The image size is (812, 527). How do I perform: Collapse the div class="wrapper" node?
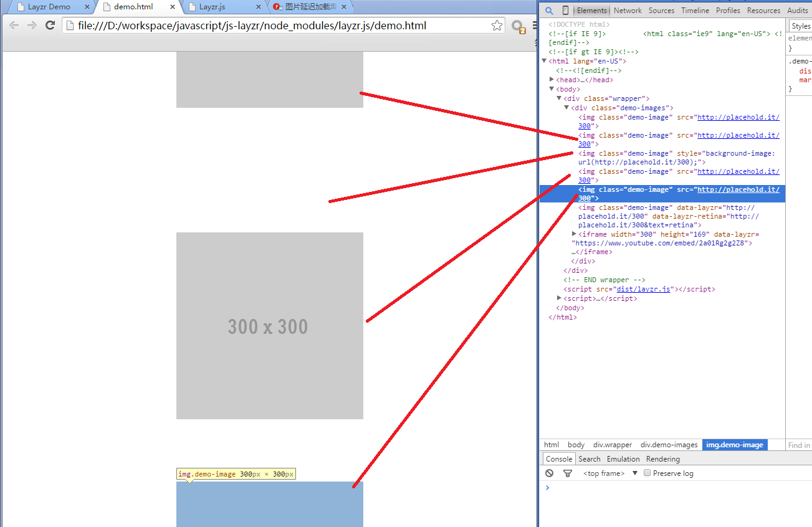(559, 98)
